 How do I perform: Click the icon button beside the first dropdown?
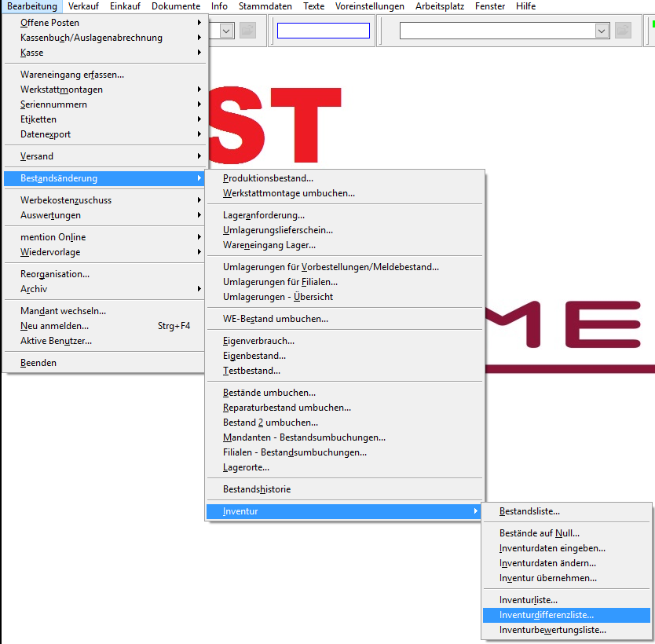[246, 31]
